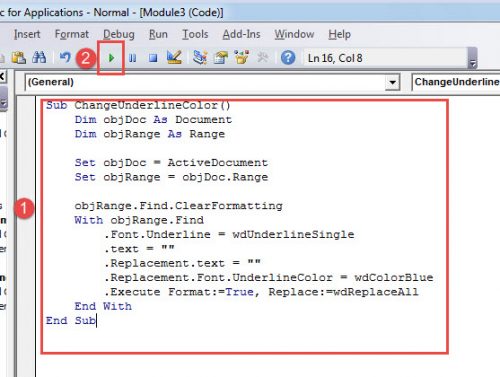This screenshot has height=377, width=500.
Task: Click the Paste clipboard icon
Action: [19, 58]
